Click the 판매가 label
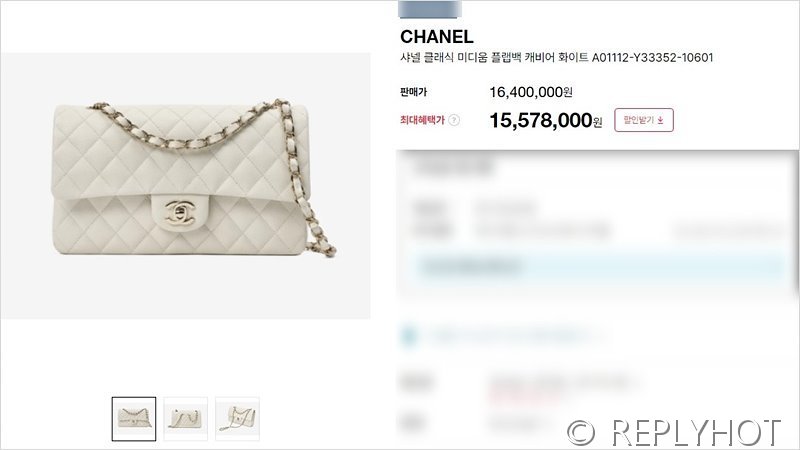The width and height of the screenshot is (800, 450). pos(414,92)
